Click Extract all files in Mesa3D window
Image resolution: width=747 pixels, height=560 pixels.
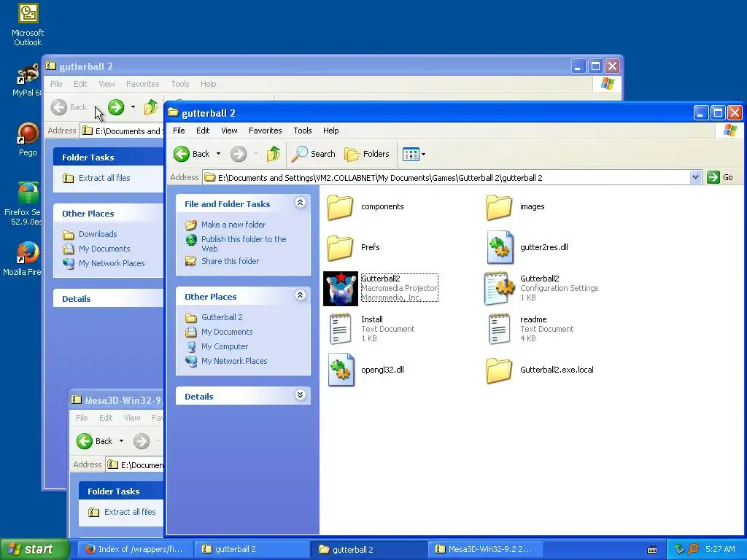click(130, 512)
